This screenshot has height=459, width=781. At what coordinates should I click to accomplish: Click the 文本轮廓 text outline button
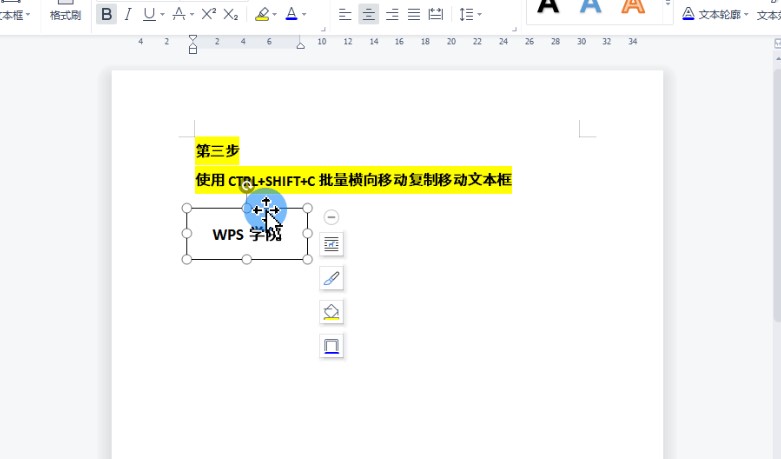point(710,14)
